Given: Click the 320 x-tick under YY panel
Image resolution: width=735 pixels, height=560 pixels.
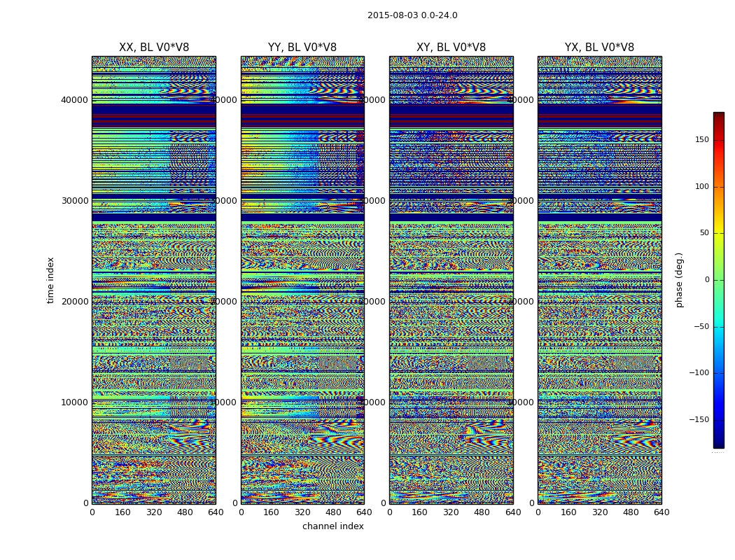Looking at the screenshot, I should (302, 512).
